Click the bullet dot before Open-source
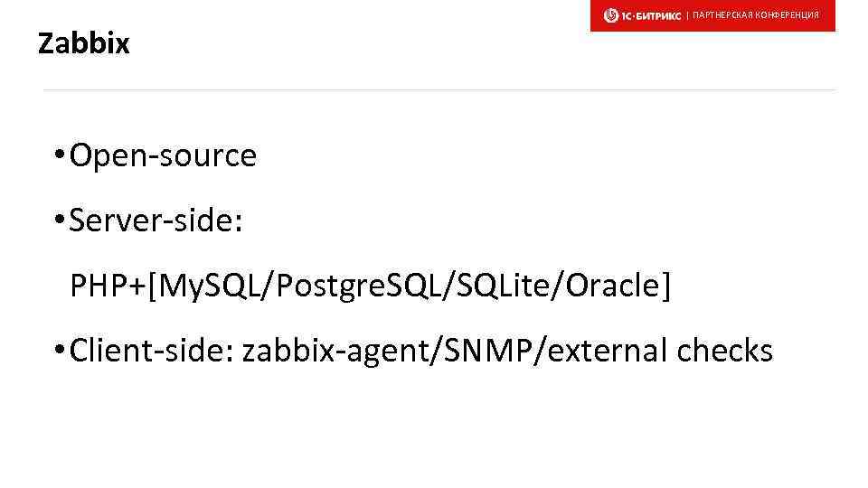The image size is (868, 488). [57, 157]
